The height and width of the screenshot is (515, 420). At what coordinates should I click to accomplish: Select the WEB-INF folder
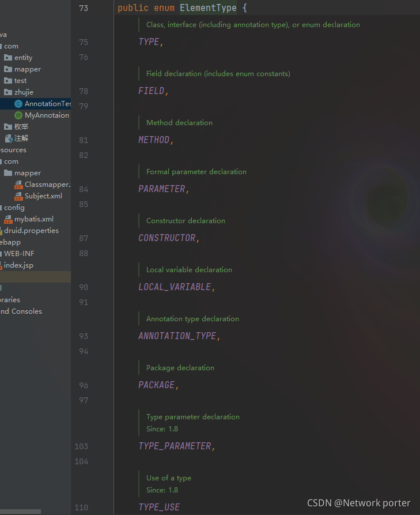(19, 254)
